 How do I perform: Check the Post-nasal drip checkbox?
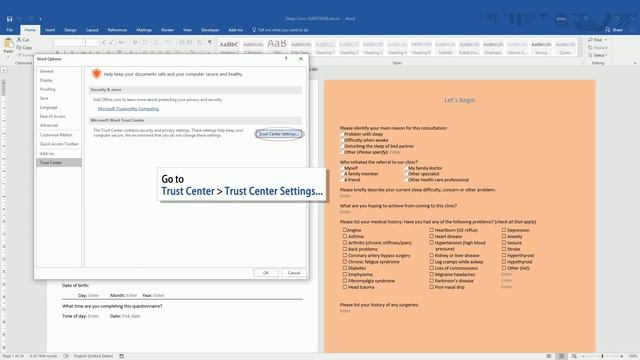pyautogui.click(x=431, y=287)
